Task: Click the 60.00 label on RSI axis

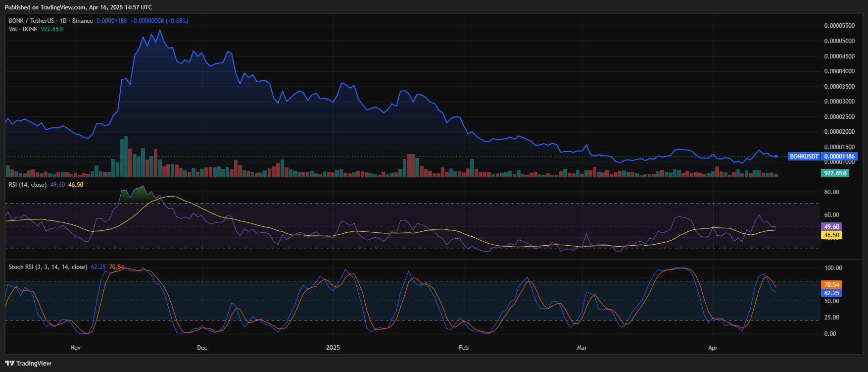Action: [831, 215]
